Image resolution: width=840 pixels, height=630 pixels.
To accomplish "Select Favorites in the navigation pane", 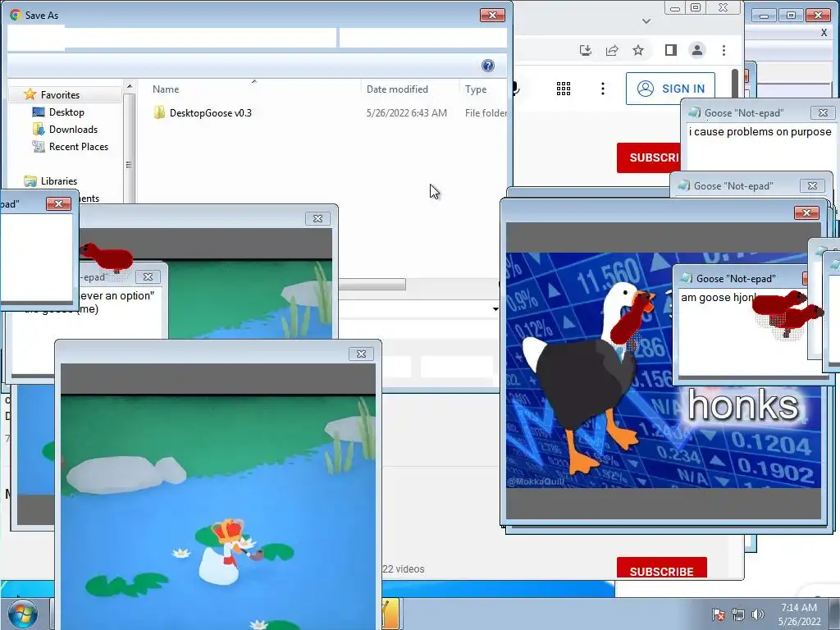I will coord(60,95).
